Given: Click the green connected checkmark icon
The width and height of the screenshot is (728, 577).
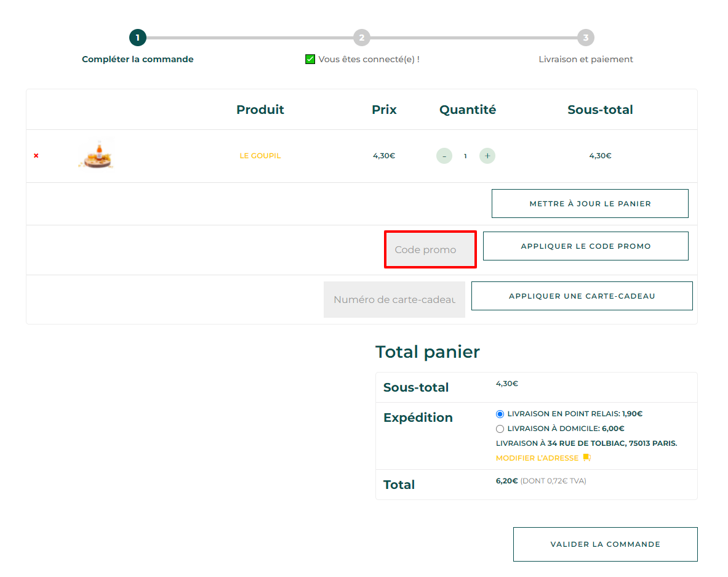Looking at the screenshot, I should (x=310, y=59).
